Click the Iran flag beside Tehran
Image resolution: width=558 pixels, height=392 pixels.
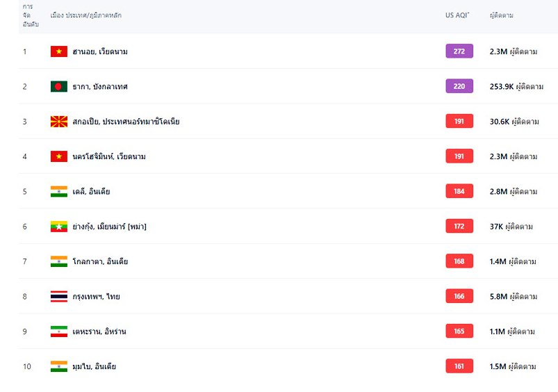[59, 332]
